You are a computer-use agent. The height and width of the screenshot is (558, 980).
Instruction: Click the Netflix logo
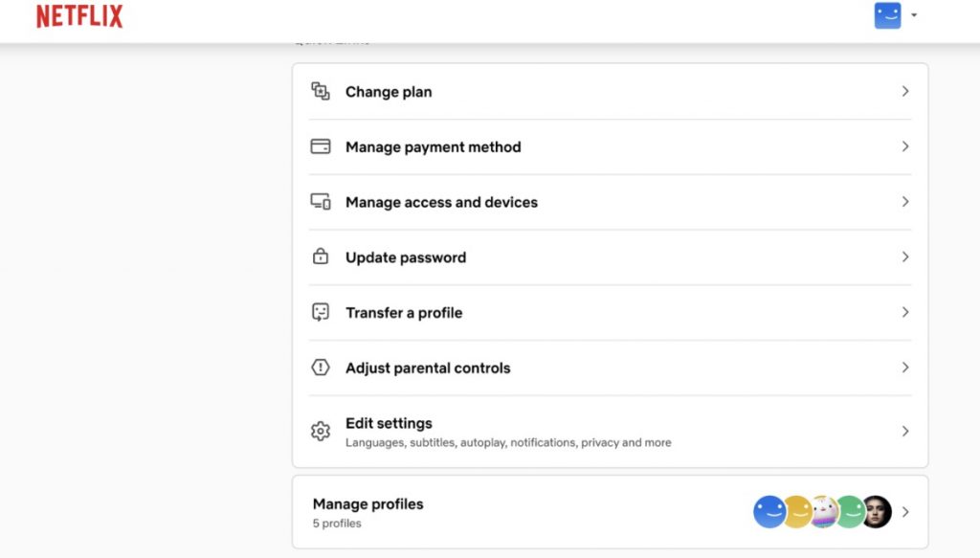click(x=79, y=16)
